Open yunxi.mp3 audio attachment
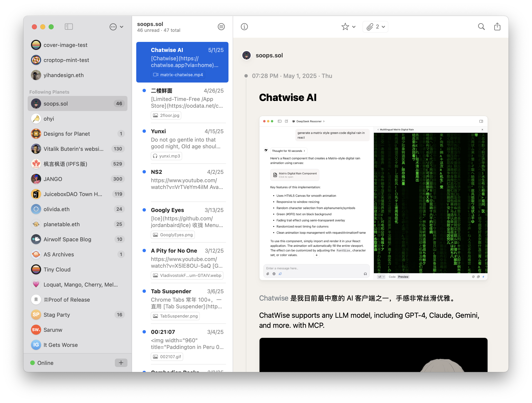Screen dimensions: 532x403 [166, 156]
